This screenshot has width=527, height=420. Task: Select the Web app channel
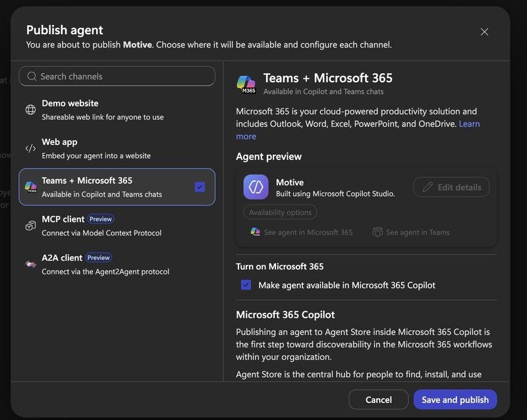click(x=117, y=149)
